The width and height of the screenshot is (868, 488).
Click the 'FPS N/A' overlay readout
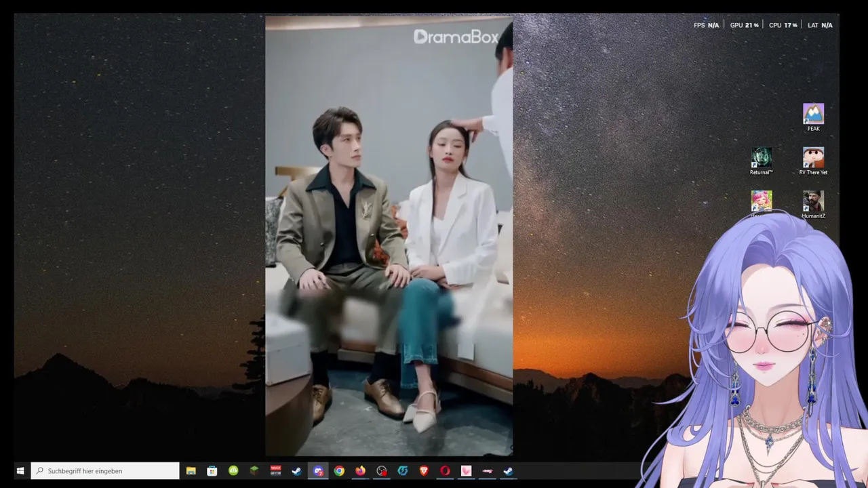click(x=706, y=25)
